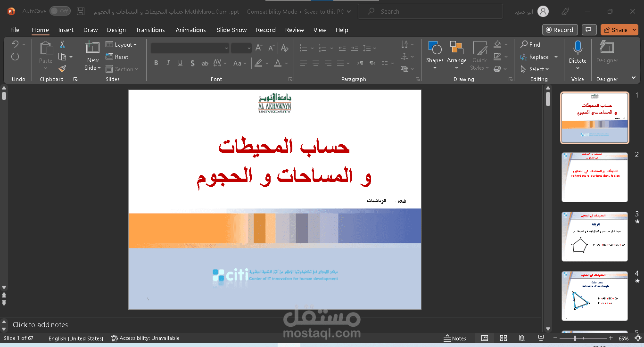
Task: Open the font size dropdown
Action: (249, 48)
